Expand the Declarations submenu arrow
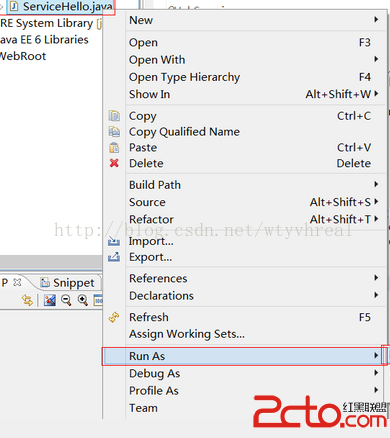The image size is (390, 438). click(376, 295)
